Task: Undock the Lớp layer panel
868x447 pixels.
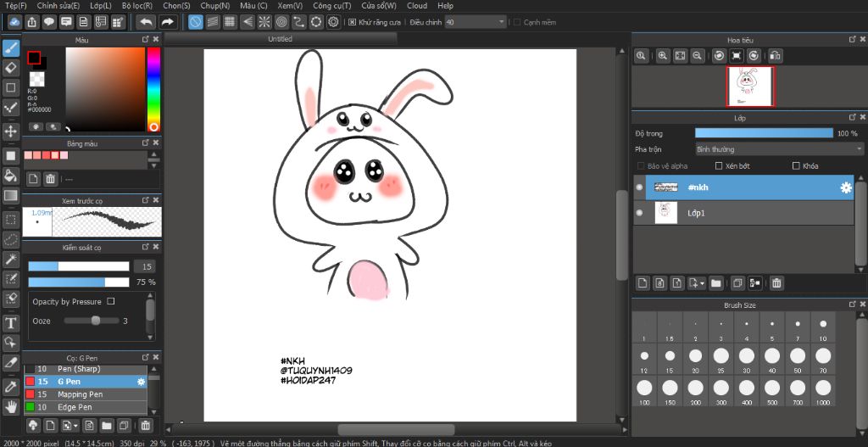Action: 853,117
